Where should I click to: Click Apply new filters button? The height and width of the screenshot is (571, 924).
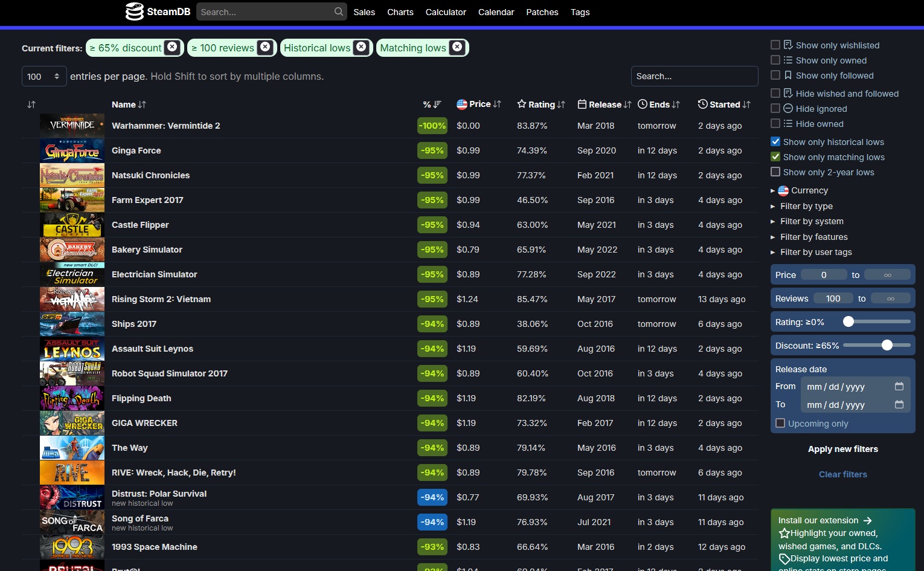[x=843, y=449]
